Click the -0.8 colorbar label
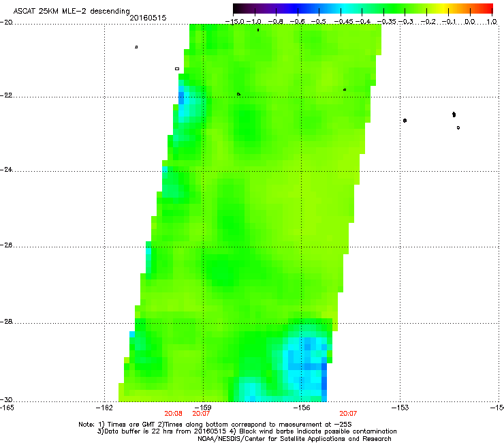Viewport: 504px width, 443px height. 275,22
